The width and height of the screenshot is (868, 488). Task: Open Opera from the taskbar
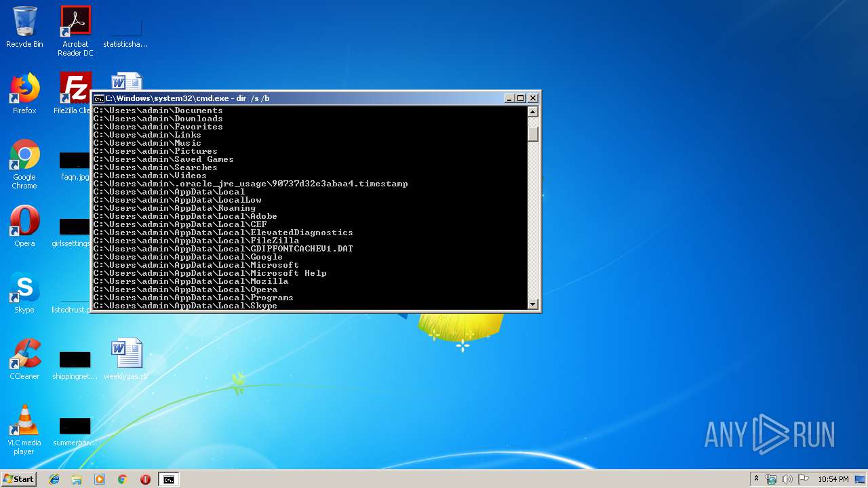145,479
